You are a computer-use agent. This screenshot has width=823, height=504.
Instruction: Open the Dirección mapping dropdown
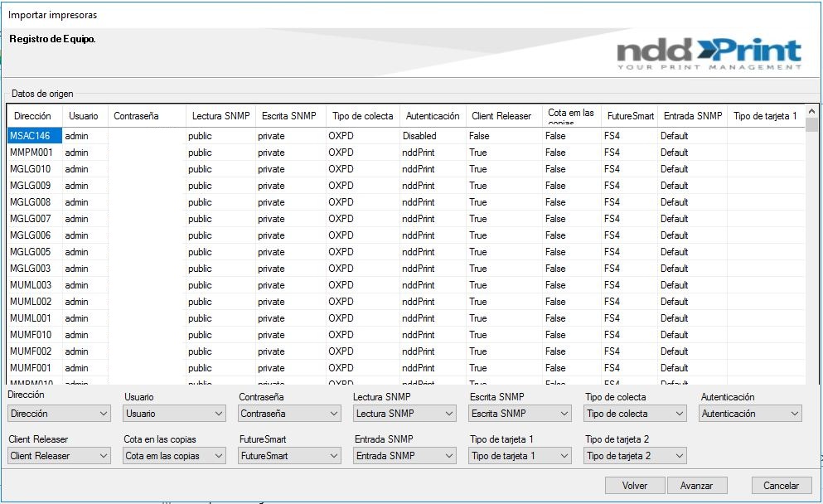click(x=59, y=414)
